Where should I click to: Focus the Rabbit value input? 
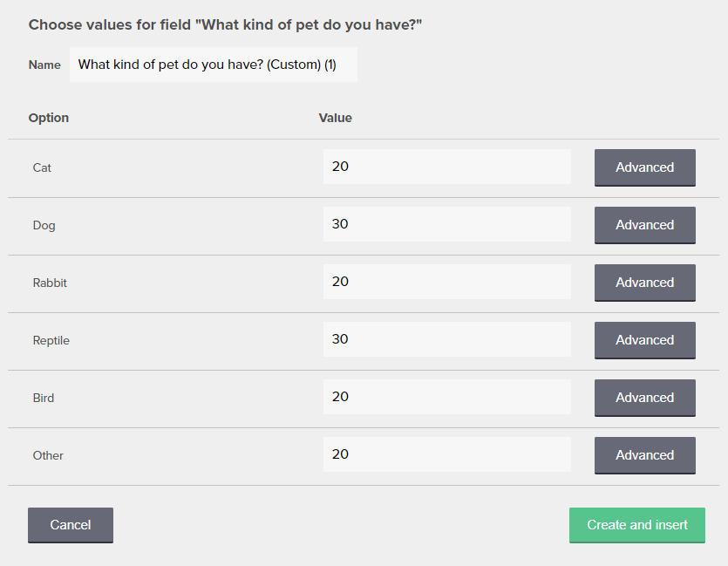tap(446, 282)
